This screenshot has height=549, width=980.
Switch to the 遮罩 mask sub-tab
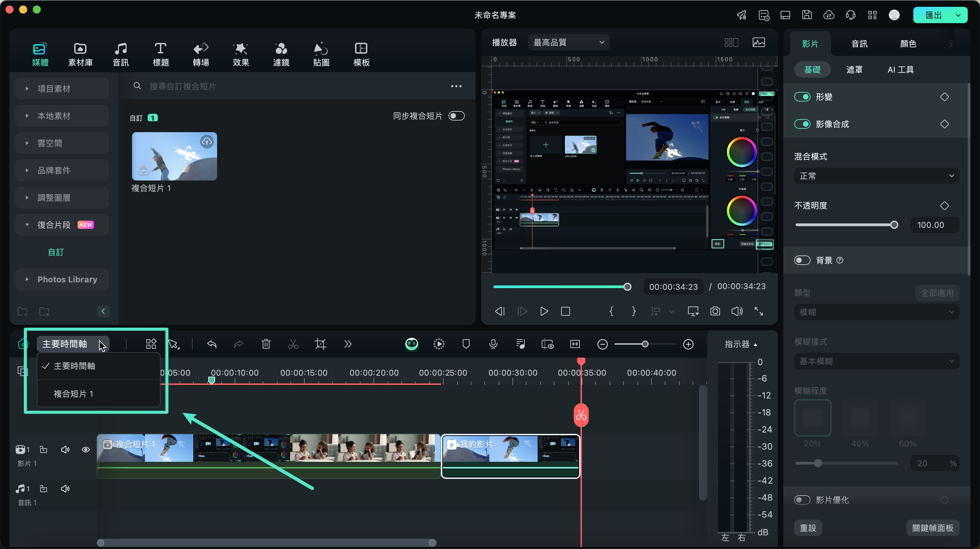[854, 70]
